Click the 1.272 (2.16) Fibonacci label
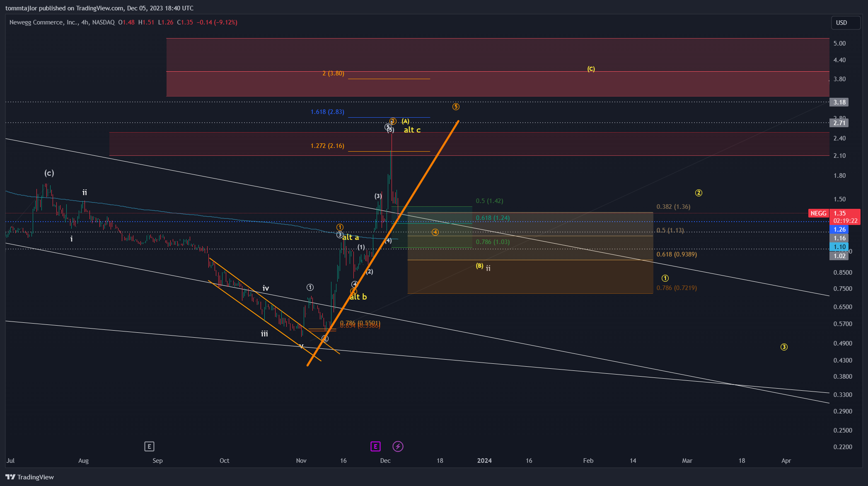 click(327, 146)
